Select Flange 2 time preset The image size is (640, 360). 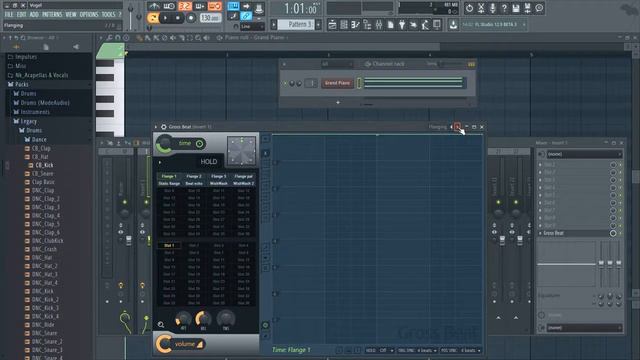point(194,176)
